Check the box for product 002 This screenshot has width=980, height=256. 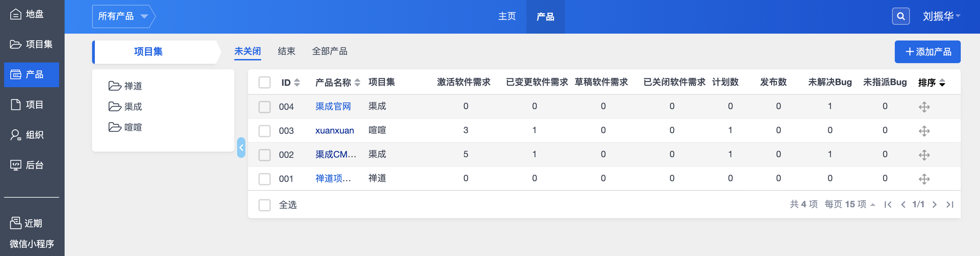click(x=264, y=155)
